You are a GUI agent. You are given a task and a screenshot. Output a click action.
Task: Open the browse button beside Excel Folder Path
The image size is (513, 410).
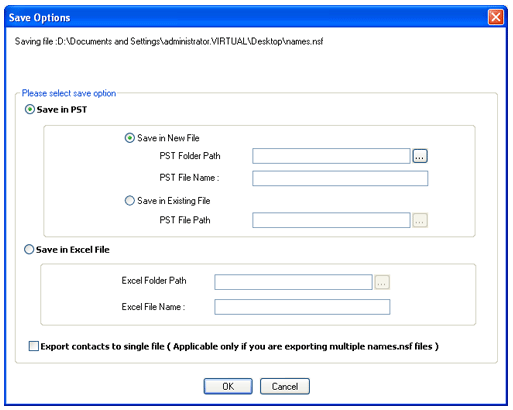pos(382,282)
